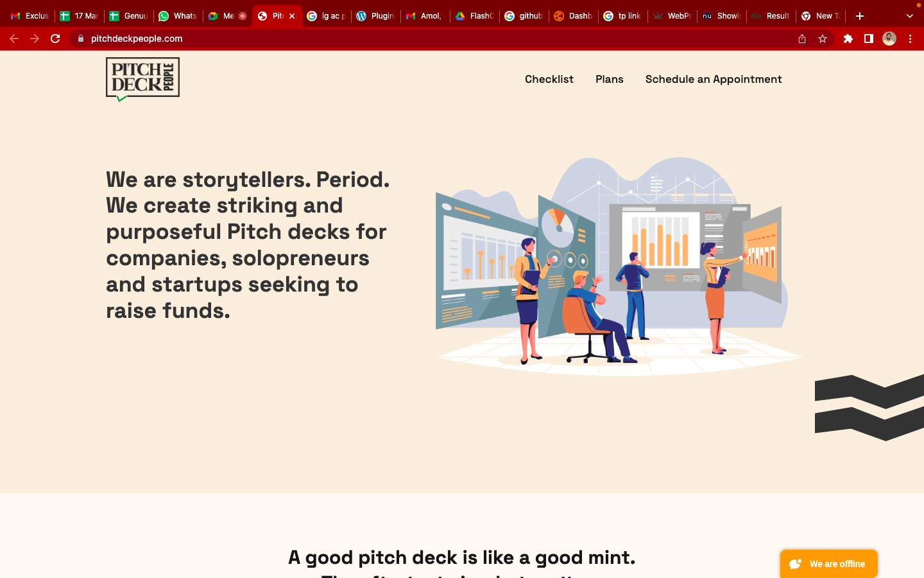Go to the Plans page

pyautogui.click(x=609, y=79)
